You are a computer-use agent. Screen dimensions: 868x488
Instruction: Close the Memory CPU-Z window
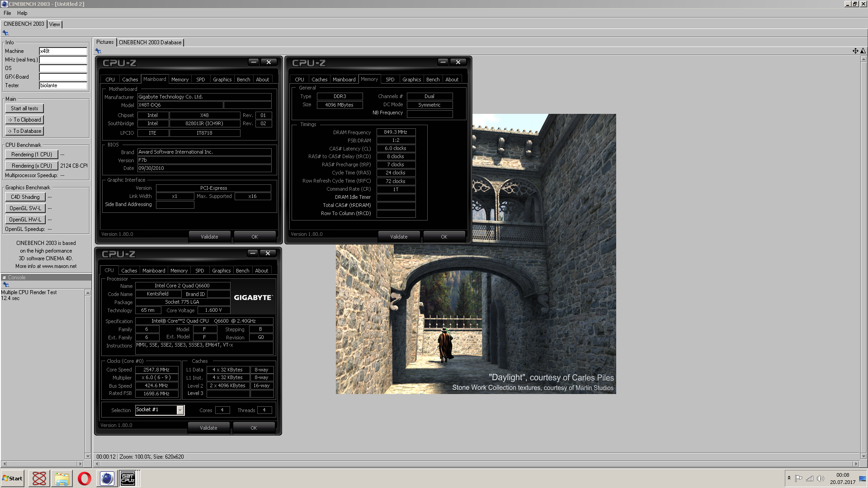pos(458,62)
